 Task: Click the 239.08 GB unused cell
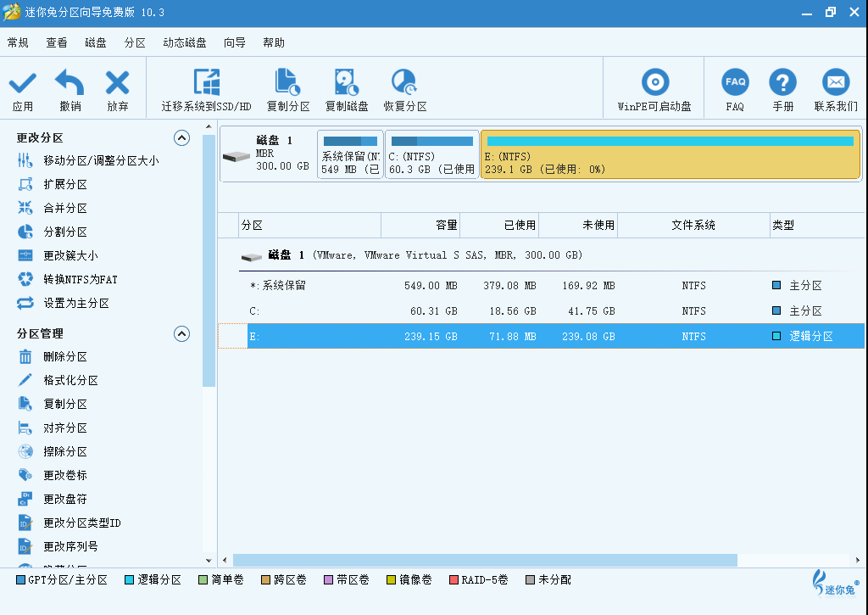coord(588,336)
